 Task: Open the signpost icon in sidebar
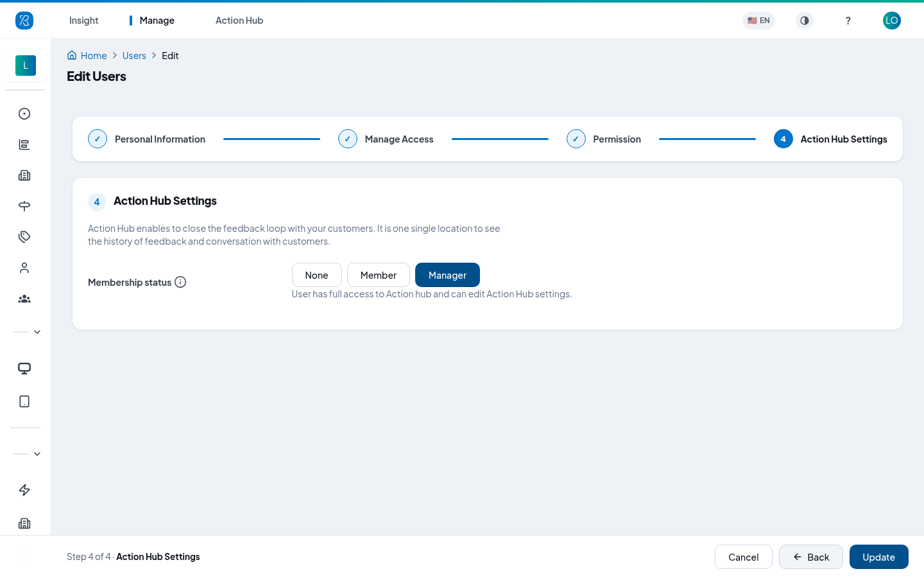point(24,206)
